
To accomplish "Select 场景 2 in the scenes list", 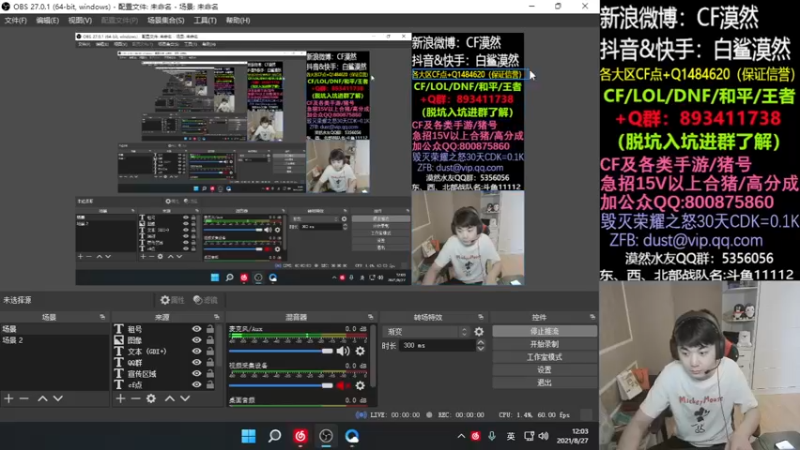I will pyautogui.click(x=54, y=340).
